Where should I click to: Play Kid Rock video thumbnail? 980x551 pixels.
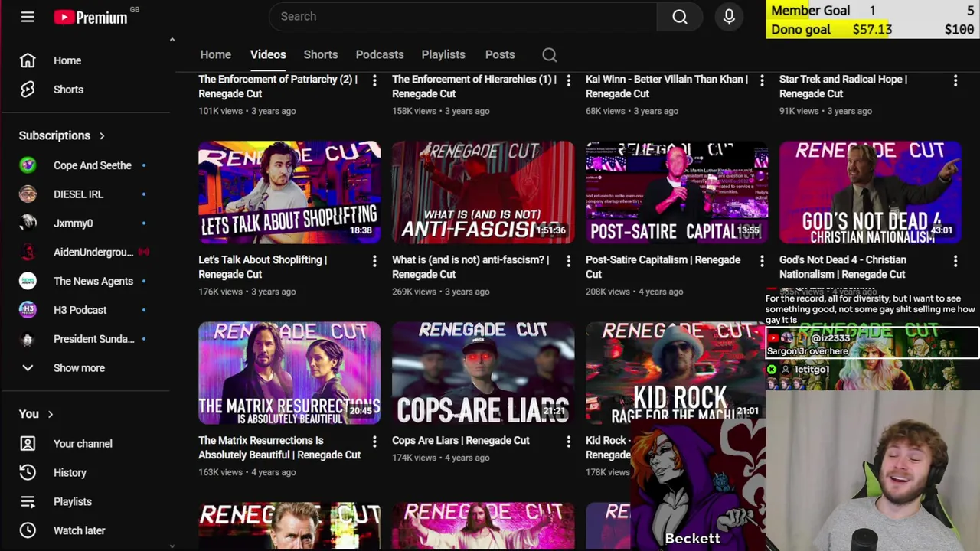(675, 373)
